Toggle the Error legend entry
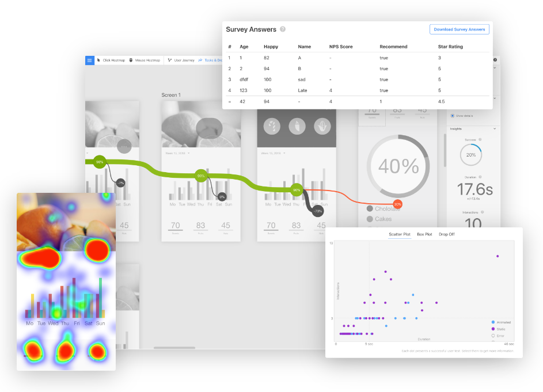This screenshot has height=392, width=543. coord(498,336)
